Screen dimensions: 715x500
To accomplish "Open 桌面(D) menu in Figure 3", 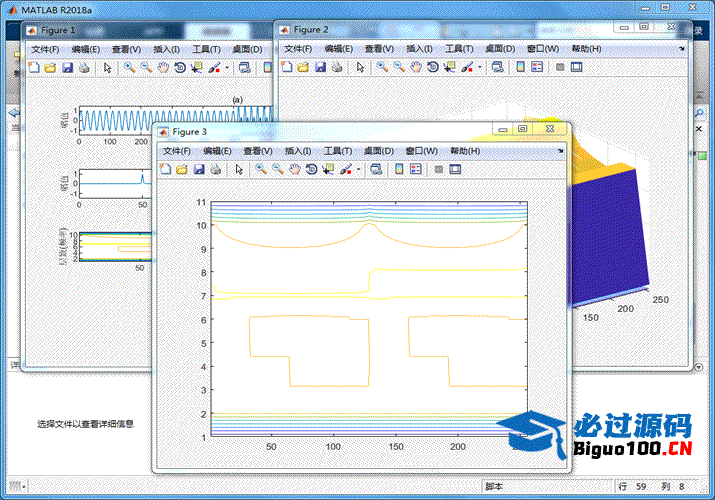I will 378,151.
